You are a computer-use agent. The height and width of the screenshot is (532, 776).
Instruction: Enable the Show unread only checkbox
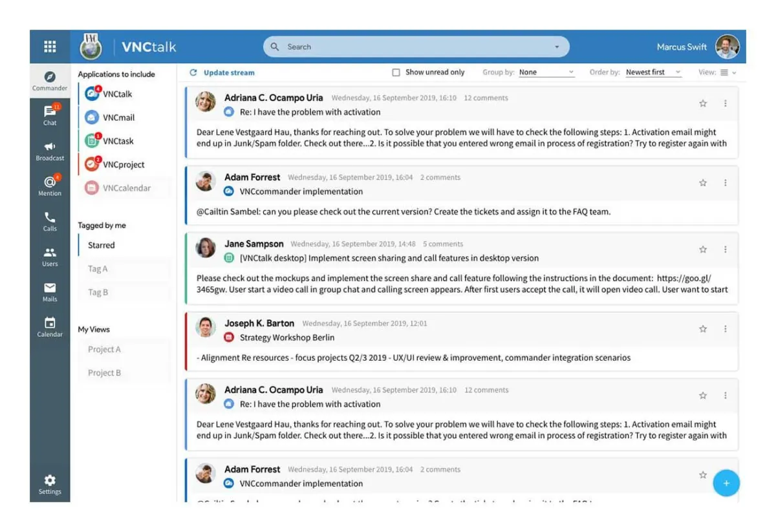coord(396,72)
